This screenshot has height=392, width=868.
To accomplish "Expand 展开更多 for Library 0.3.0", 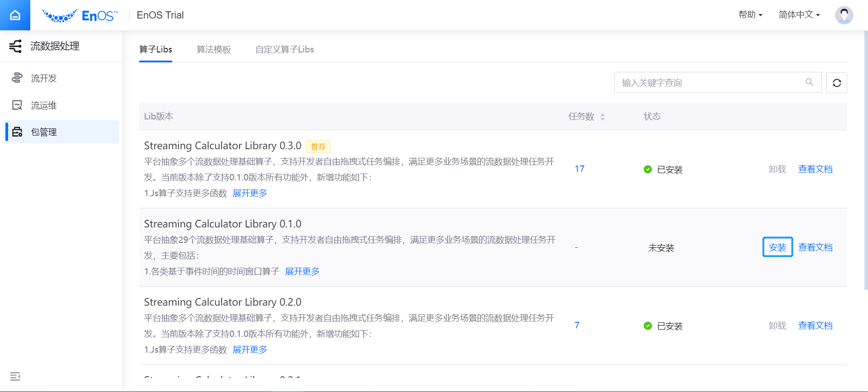I will 250,194.
